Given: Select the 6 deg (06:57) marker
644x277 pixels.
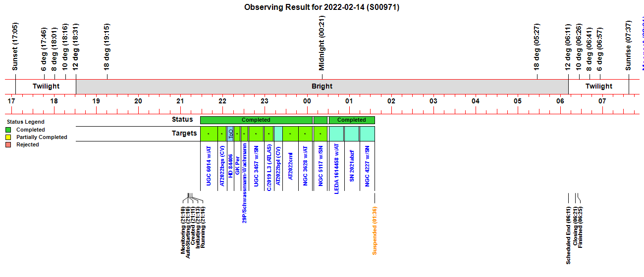Looking at the screenshot, I should (x=599, y=49).
